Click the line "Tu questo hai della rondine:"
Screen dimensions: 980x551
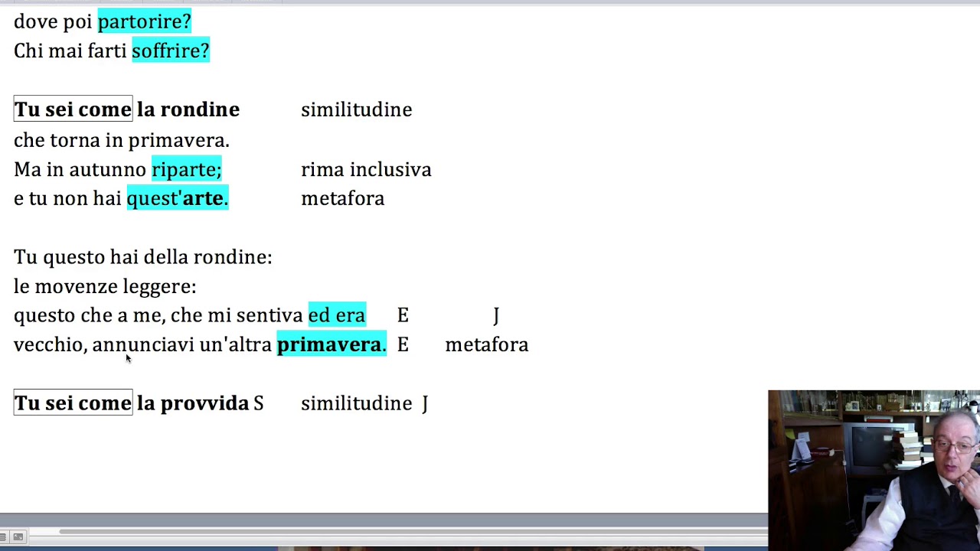click(143, 257)
